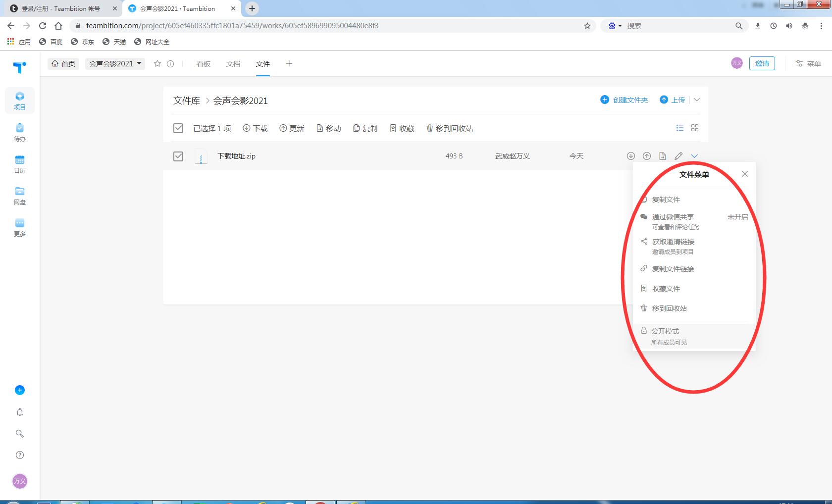This screenshot has width=832, height=504.
Task: Open the 更多 sidebar section
Action: click(20, 228)
